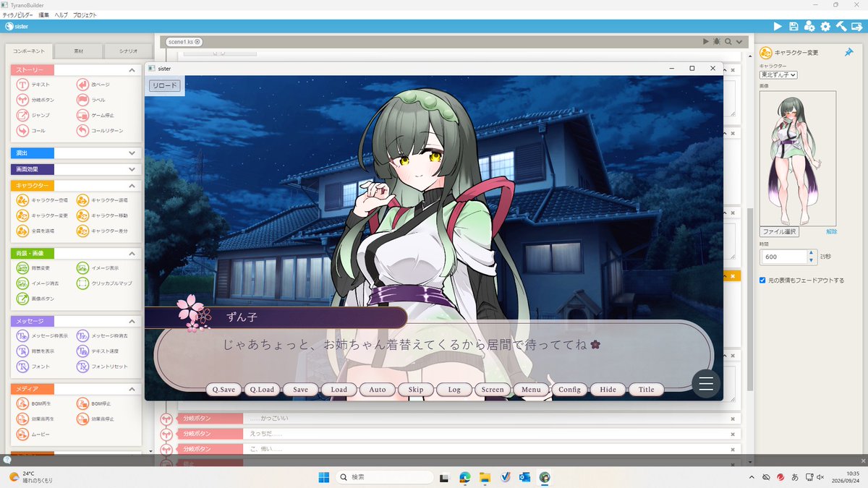Click the Q.Save button in game
868x488 pixels.
224,389
